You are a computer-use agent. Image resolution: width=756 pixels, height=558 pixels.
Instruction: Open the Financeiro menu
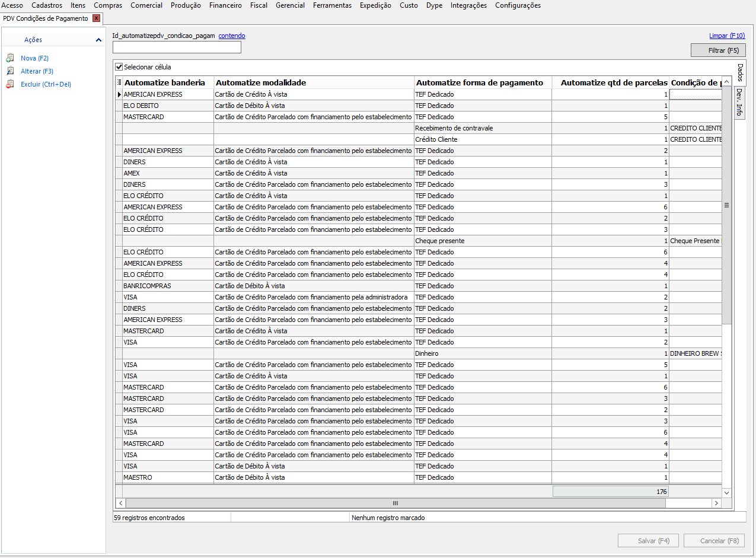pyautogui.click(x=225, y=5)
